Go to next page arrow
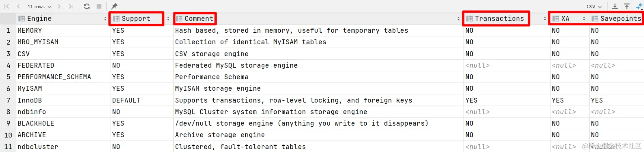Screen dimensions: 644x152 coord(60,6)
